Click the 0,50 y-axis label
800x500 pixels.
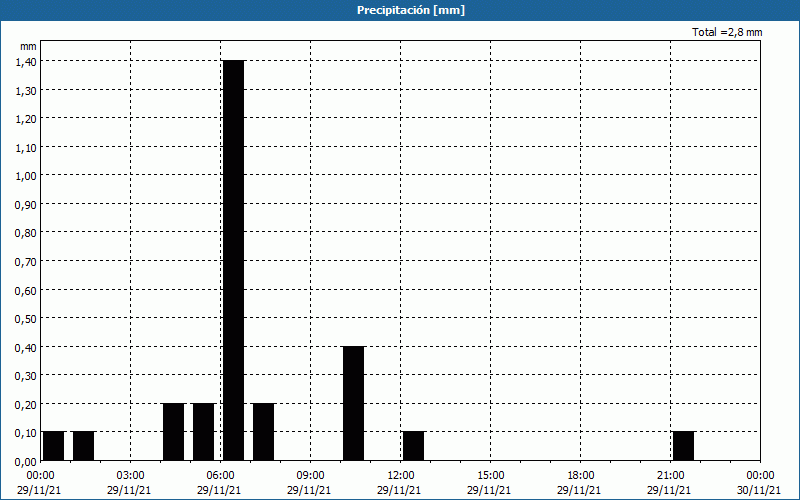click(x=26, y=318)
